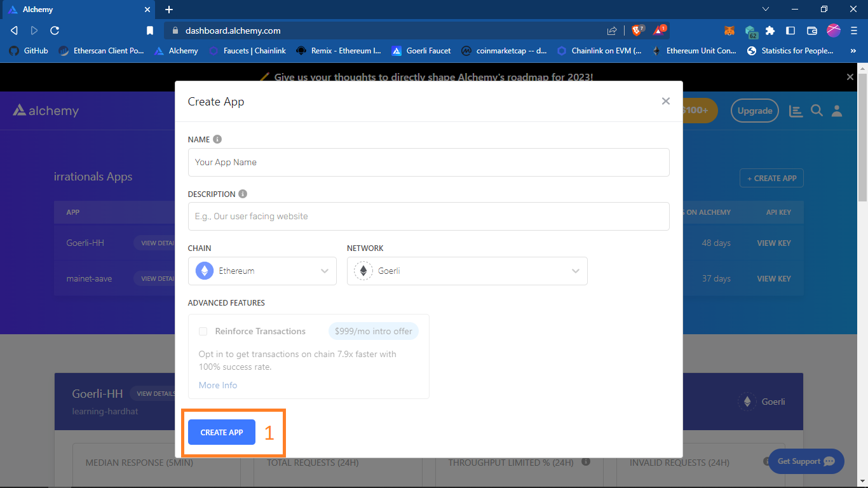Click the blue CREATE APP button in dialog

222,432
